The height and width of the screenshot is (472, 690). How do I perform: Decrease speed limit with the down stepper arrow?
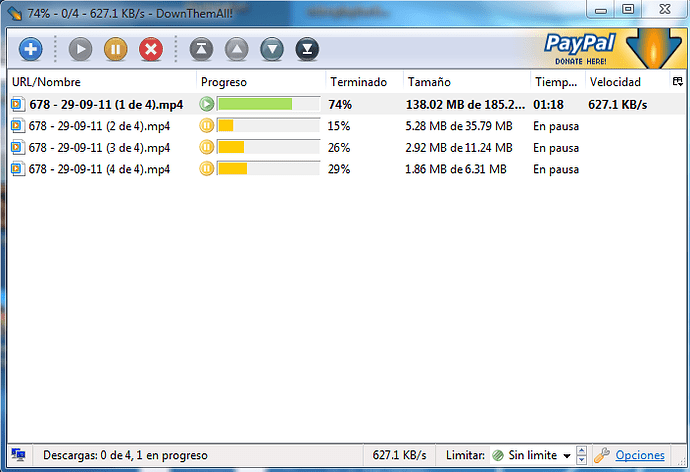(x=581, y=460)
